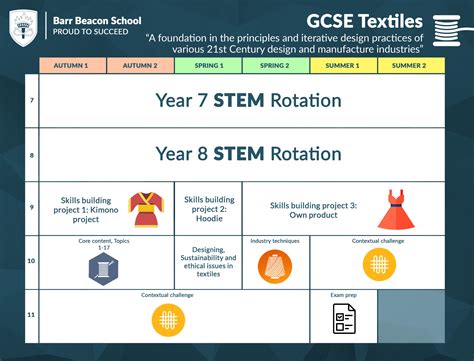Select the SPRING 2 column header

point(276,65)
